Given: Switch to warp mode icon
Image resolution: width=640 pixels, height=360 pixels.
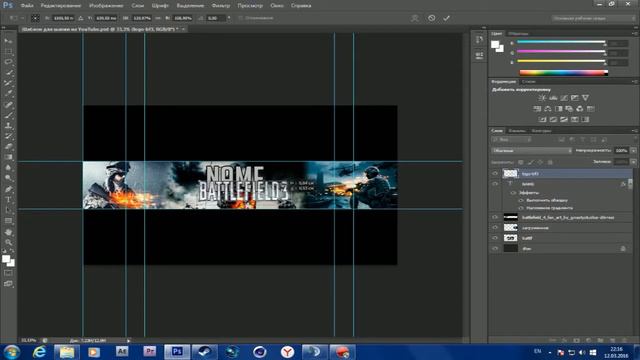Looking at the screenshot, I should click(415, 18).
